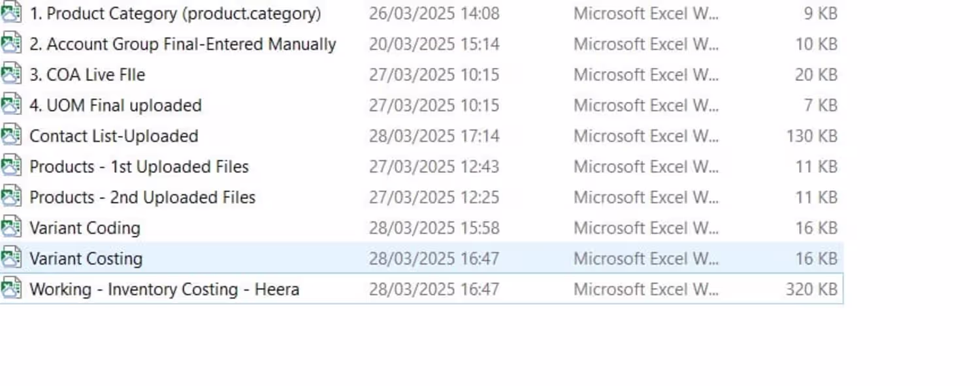Screen dimensions: 980x386
Task: Click Excel icon beside Contact List-Uploaded
Action: coord(11,136)
